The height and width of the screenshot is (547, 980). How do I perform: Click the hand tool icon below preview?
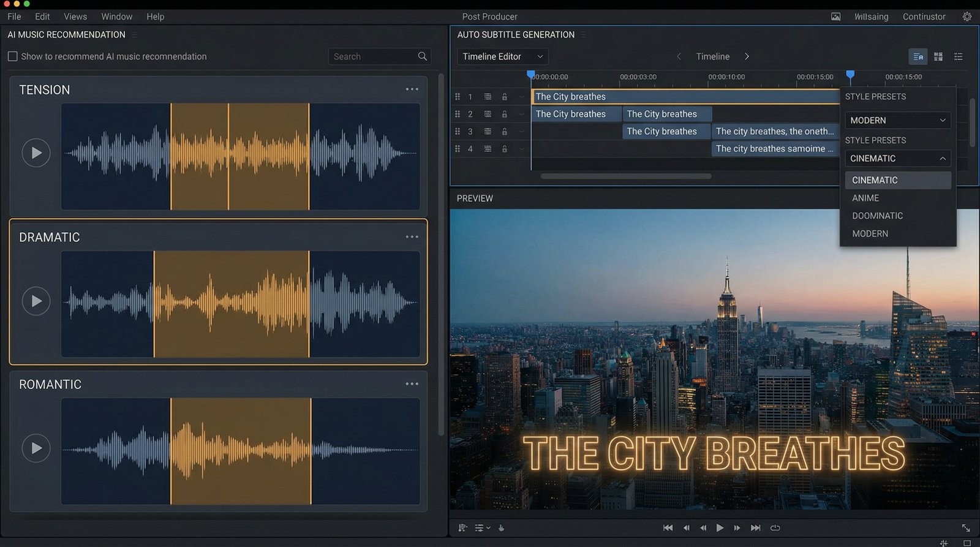click(501, 528)
